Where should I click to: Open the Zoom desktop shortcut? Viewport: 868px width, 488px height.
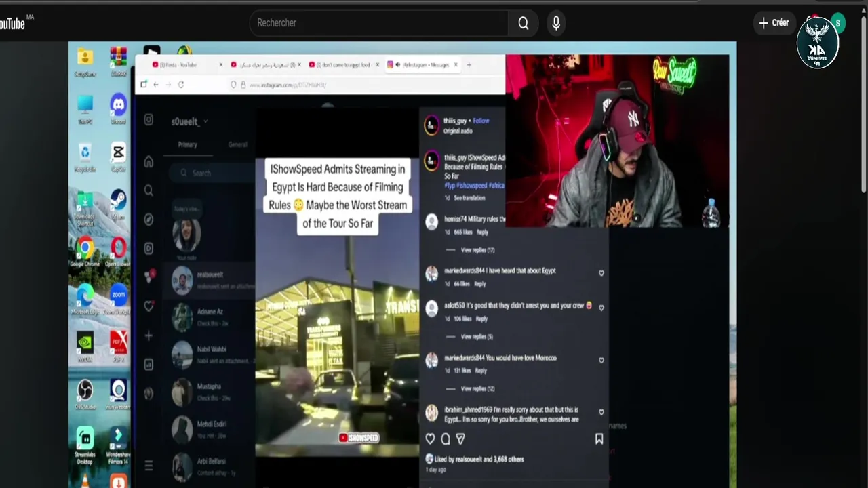[119, 299]
